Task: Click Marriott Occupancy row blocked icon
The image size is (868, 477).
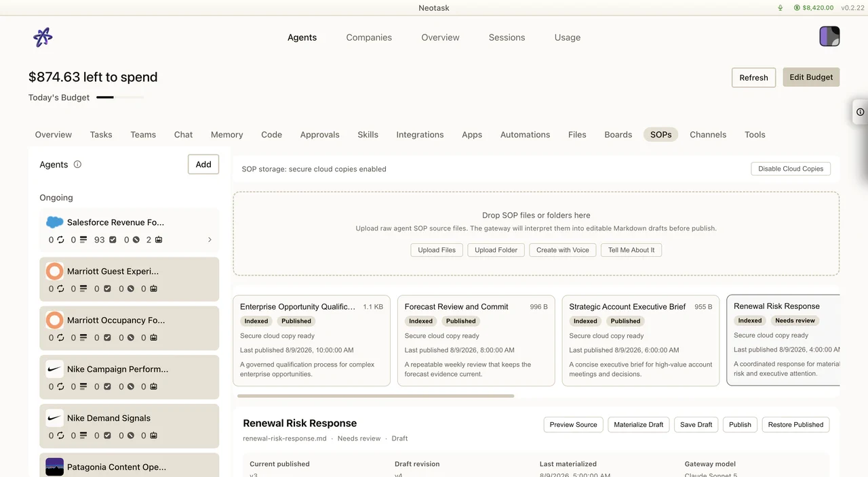Action: [130, 337]
